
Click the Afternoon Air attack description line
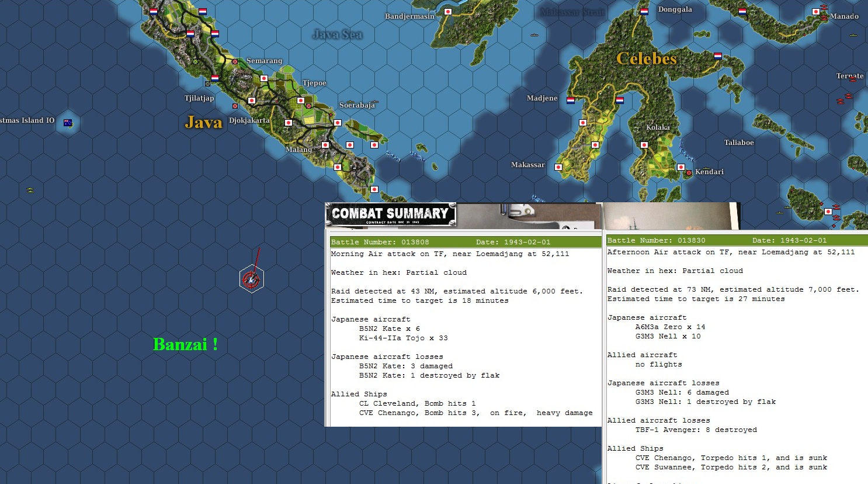[731, 252]
